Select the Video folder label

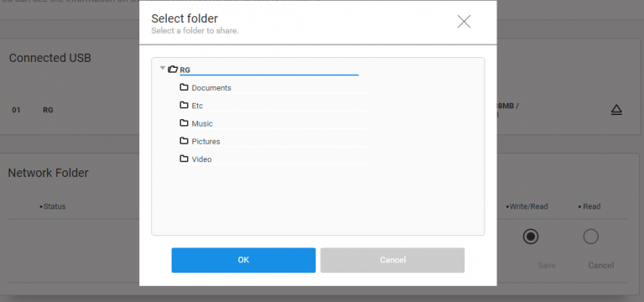tap(201, 159)
